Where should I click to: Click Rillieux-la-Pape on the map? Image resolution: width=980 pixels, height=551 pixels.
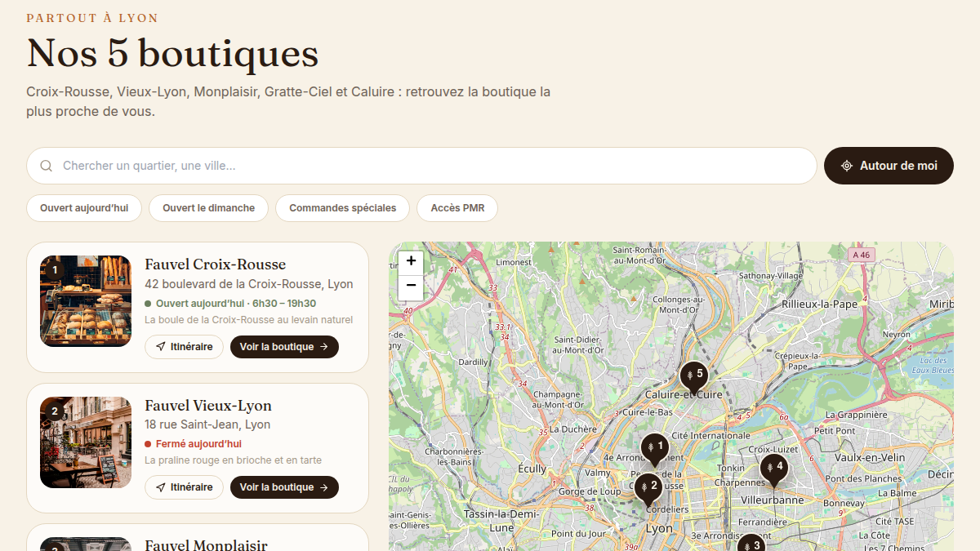tap(820, 304)
